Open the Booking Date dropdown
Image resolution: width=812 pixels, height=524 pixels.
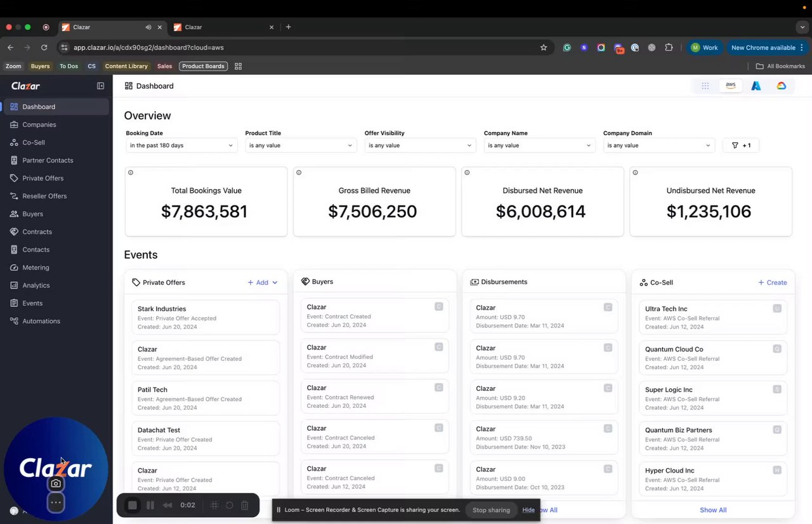coord(181,145)
